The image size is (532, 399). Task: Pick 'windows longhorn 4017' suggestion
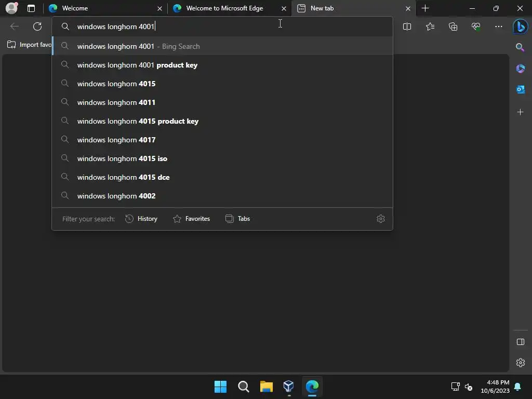(222, 140)
